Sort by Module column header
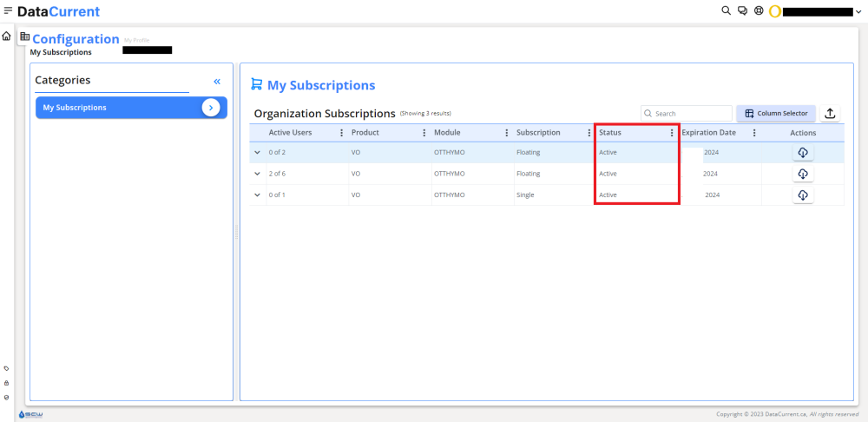 point(447,133)
